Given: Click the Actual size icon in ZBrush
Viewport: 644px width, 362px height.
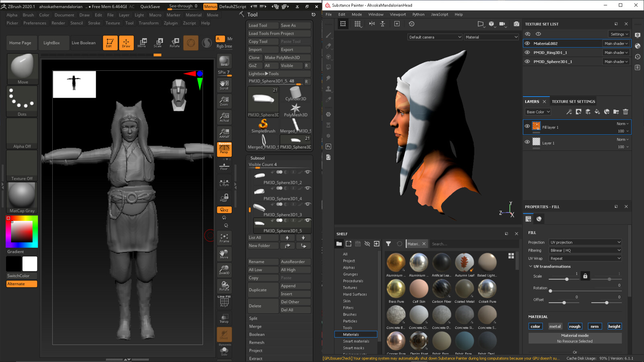Looking at the screenshot, I should pyautogui.click(x=224, y=117).
